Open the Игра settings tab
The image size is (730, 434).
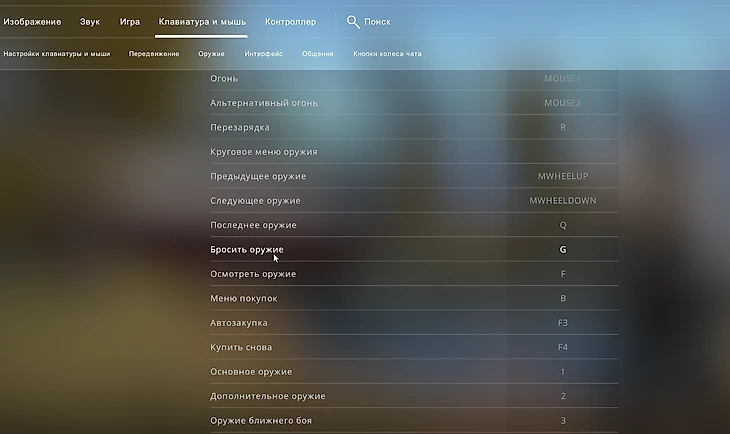pos(130,22)
